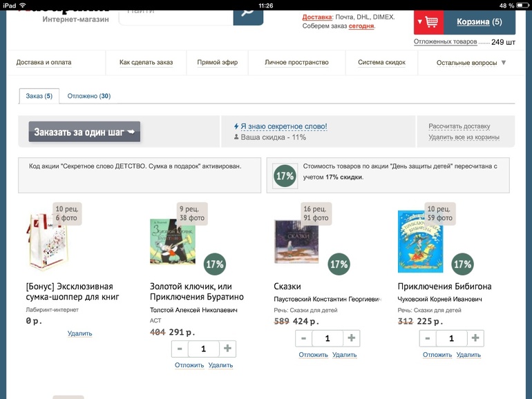Tap the lightning secret word icon

pos(236,127)
